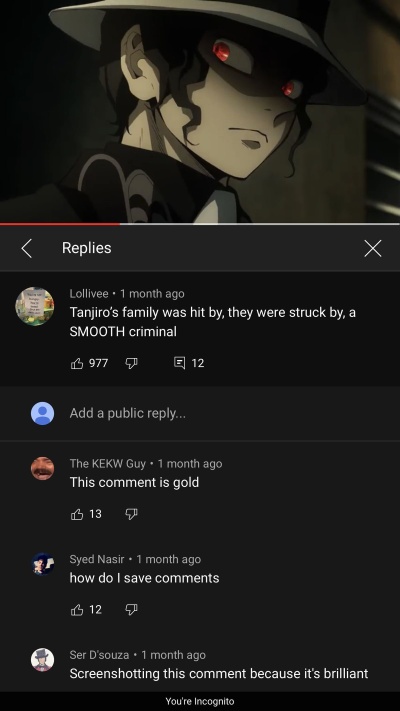
Task: Dislike The KEKW Guy's reply
Action: click(131, 514)
